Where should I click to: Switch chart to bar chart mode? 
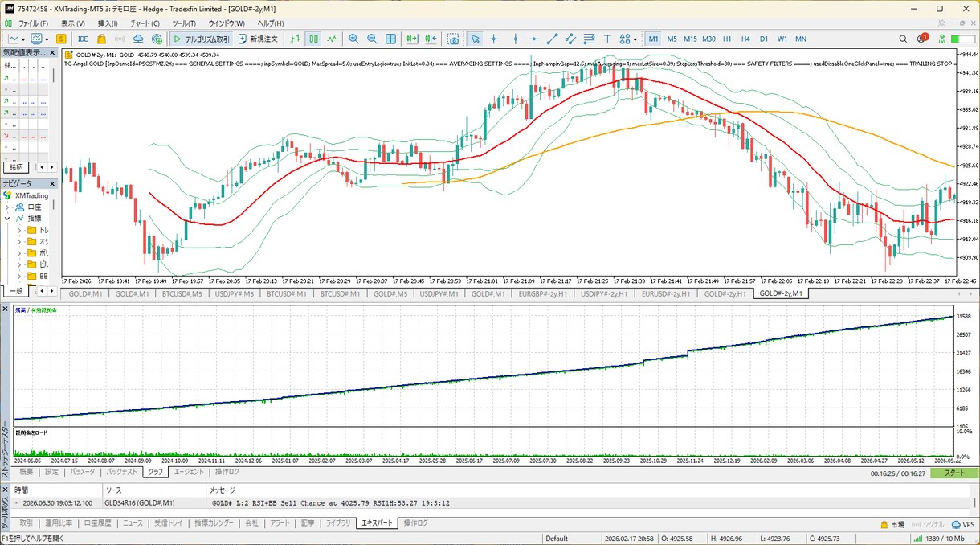point(296,39)
